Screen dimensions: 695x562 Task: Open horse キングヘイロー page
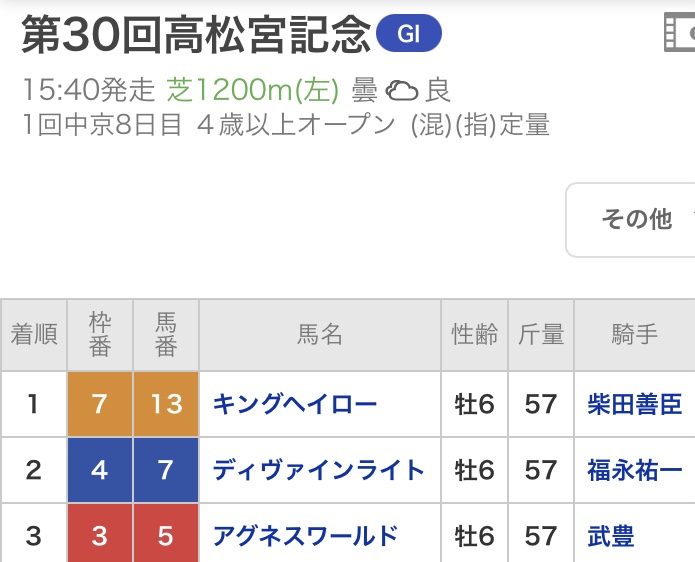point(295,404)
